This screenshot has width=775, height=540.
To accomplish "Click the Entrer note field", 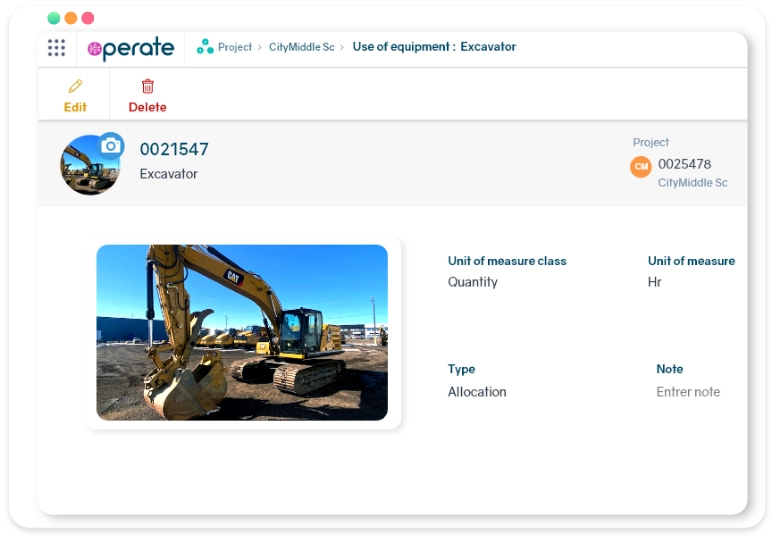I will [688, 392].
